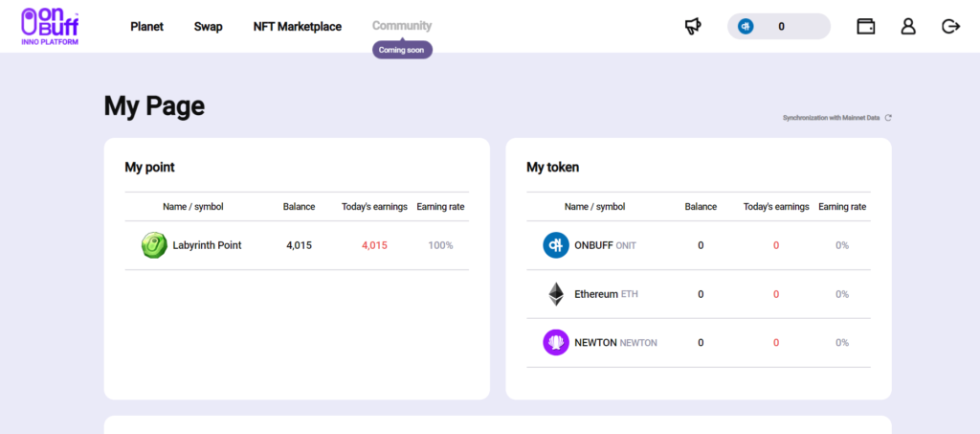Click Synchronization with Mainnet Data link

tap(831, 118)
